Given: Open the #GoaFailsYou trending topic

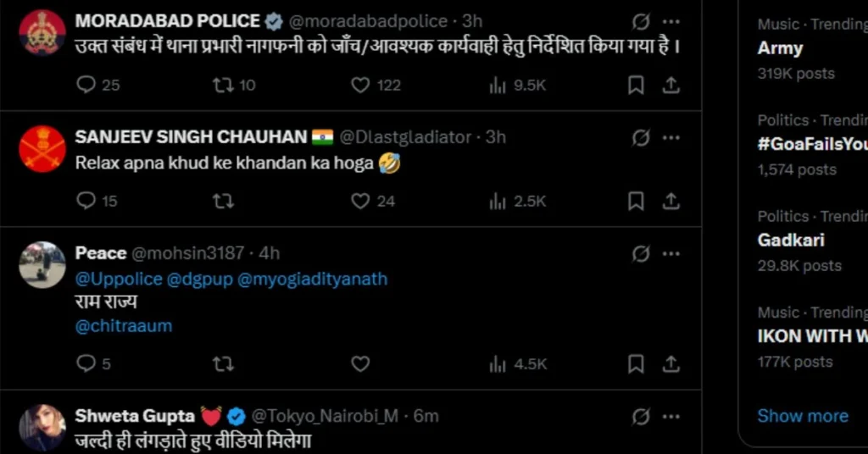Looking at the screenshot, I should pos(812,144).
